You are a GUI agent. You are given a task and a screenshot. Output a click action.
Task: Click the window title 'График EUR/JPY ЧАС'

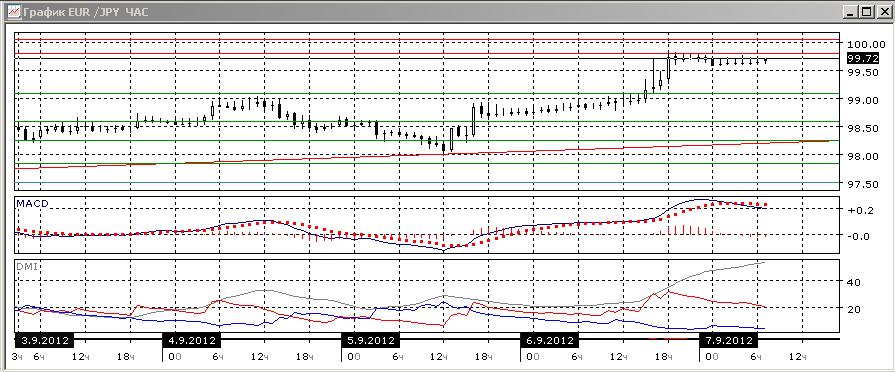86,11
